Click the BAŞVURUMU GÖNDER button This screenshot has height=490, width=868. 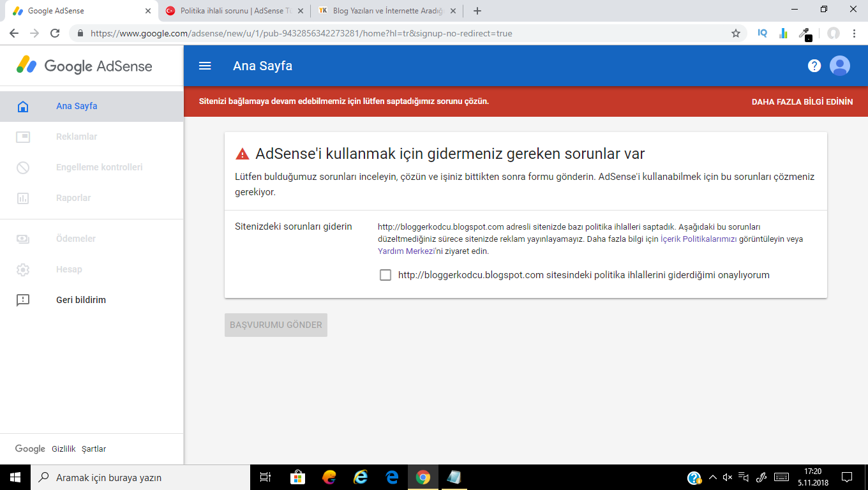tap(276, 325)
